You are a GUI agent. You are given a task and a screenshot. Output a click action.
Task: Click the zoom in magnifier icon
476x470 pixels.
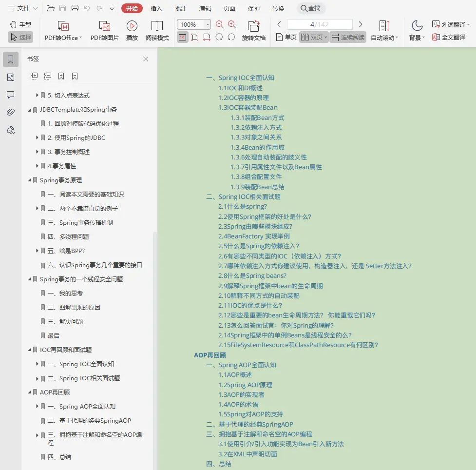click(x=232, y=24)
